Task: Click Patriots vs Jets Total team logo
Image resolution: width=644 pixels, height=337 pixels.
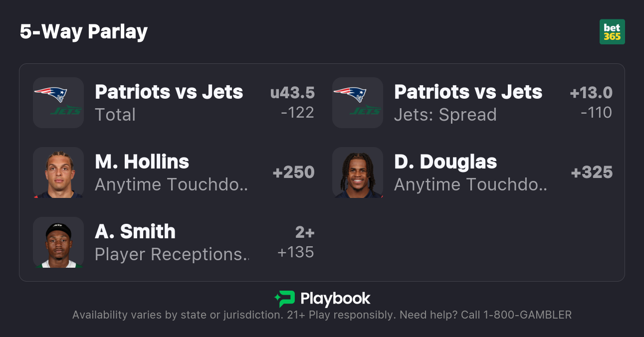Action: 58,103
